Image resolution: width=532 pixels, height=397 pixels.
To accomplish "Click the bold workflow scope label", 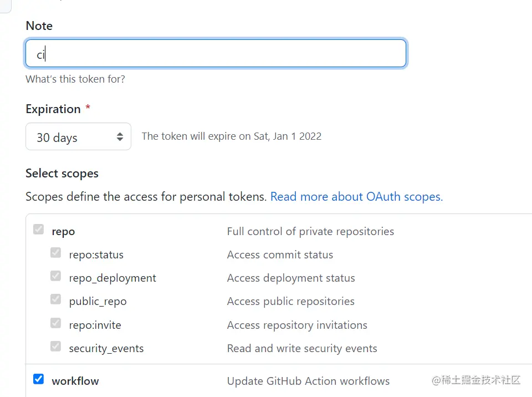I will click(75, 381).
